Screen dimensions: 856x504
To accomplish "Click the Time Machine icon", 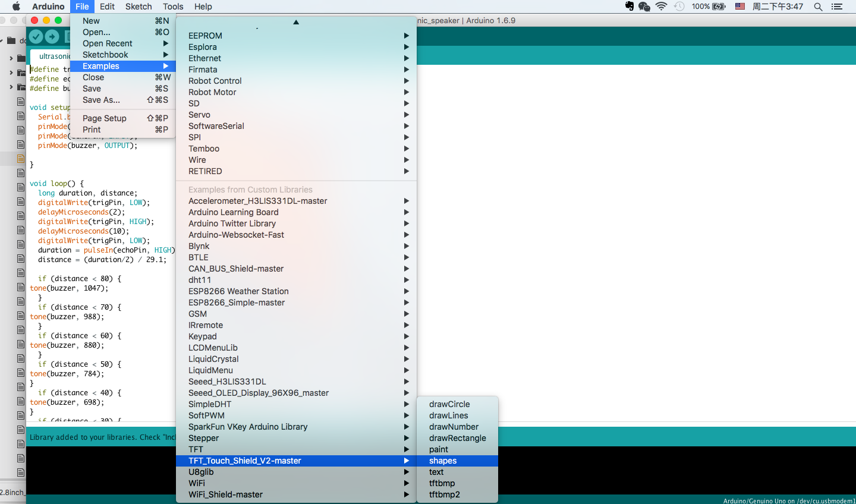I will pos(679,7).
